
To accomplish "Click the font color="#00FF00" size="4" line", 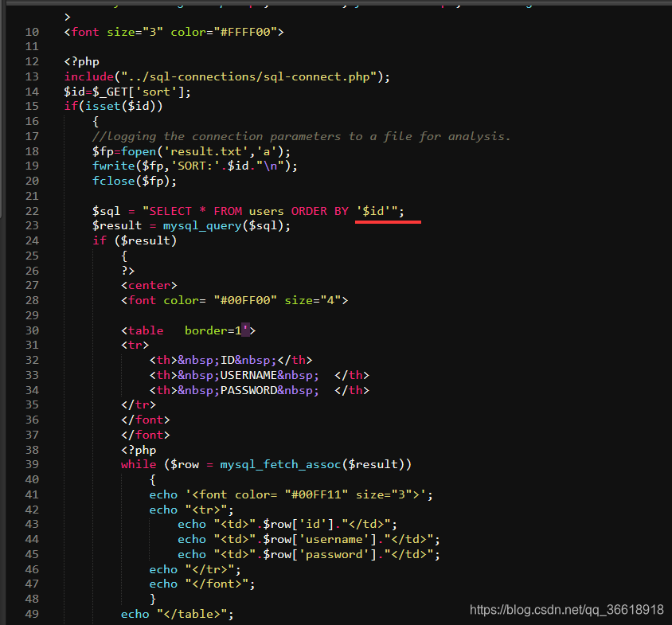I will (234, 300).
